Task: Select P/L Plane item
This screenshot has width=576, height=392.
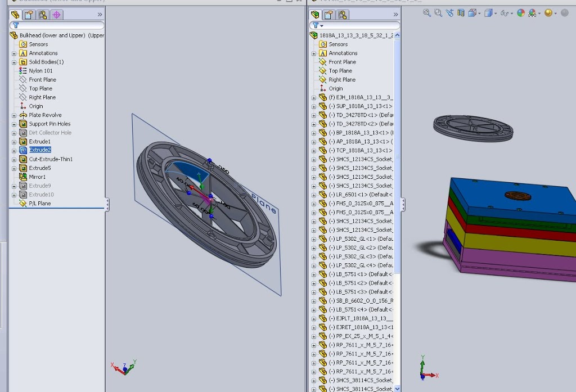Action: 40,203
